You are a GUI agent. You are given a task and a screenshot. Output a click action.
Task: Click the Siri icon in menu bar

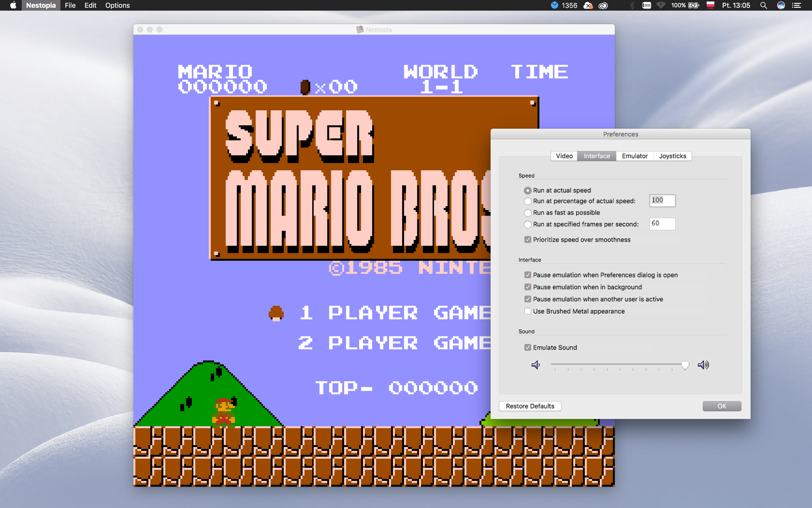tap(781, 5)
